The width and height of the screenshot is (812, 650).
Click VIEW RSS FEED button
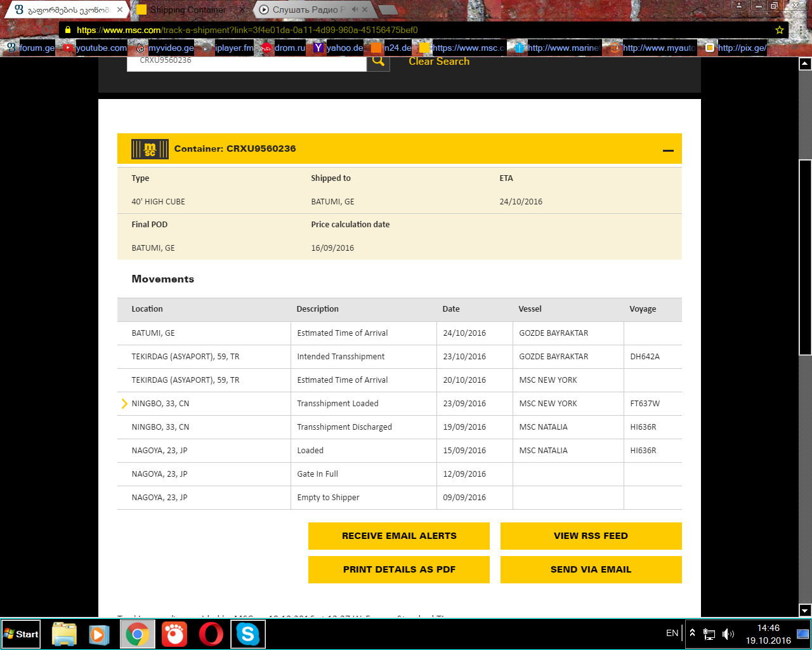point(591,536)
